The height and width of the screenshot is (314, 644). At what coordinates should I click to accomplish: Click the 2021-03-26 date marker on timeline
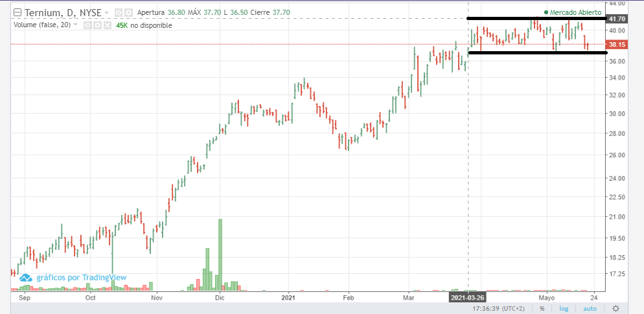click(x=468, y=297)
